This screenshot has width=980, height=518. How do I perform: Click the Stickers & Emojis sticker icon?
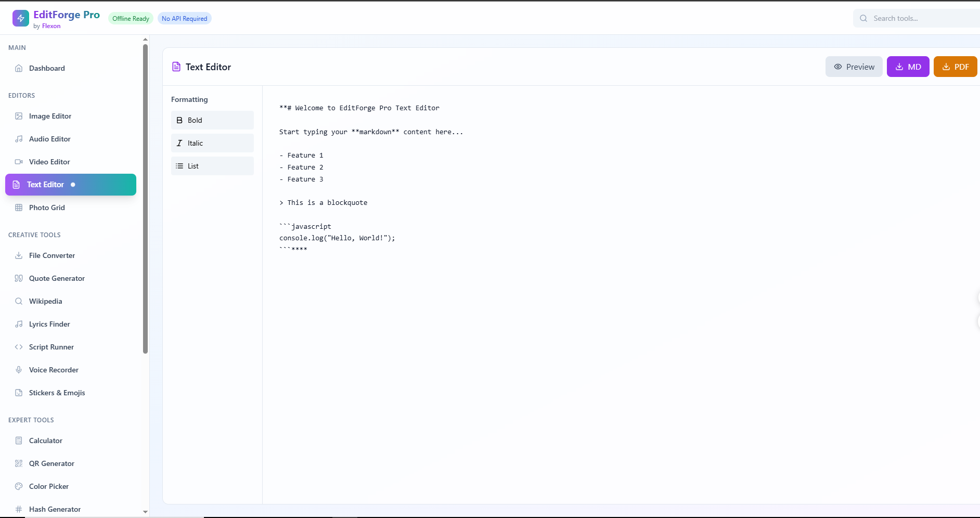tap(19, 393)
